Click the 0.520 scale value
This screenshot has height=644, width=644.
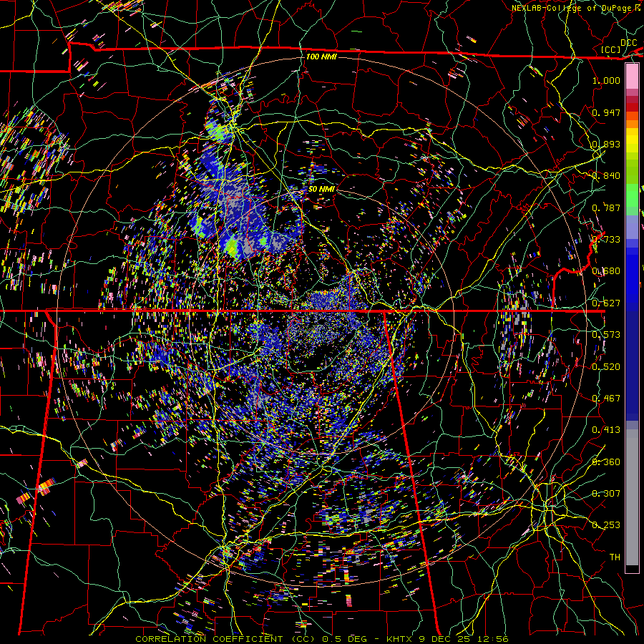pyautogui.click(x=606, y=366)
